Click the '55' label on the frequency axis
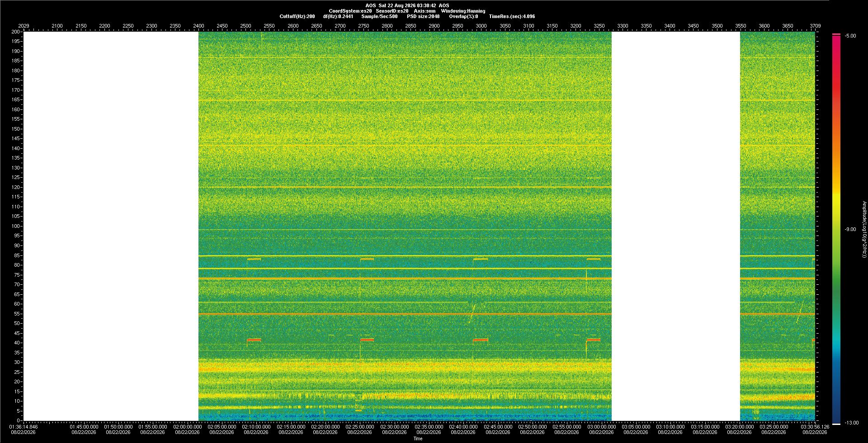This screenshot has height=443, width=868. pos(17,314)
